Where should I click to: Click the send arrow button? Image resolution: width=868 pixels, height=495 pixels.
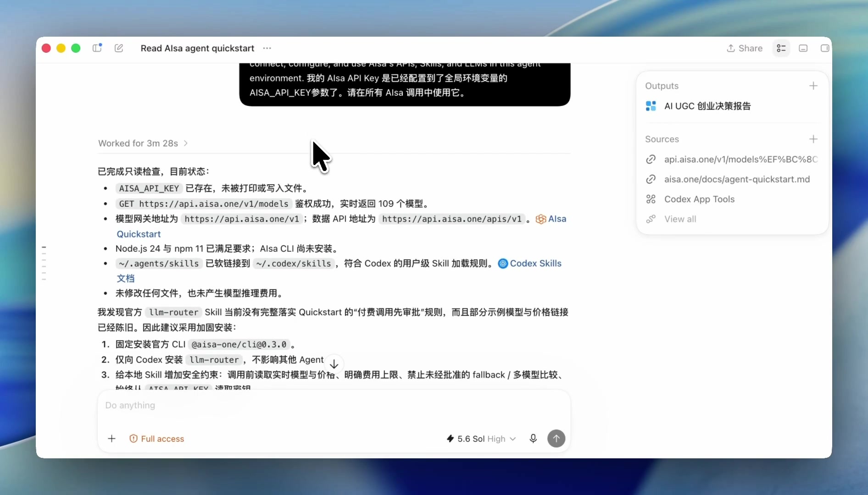[x=556, y=439]
